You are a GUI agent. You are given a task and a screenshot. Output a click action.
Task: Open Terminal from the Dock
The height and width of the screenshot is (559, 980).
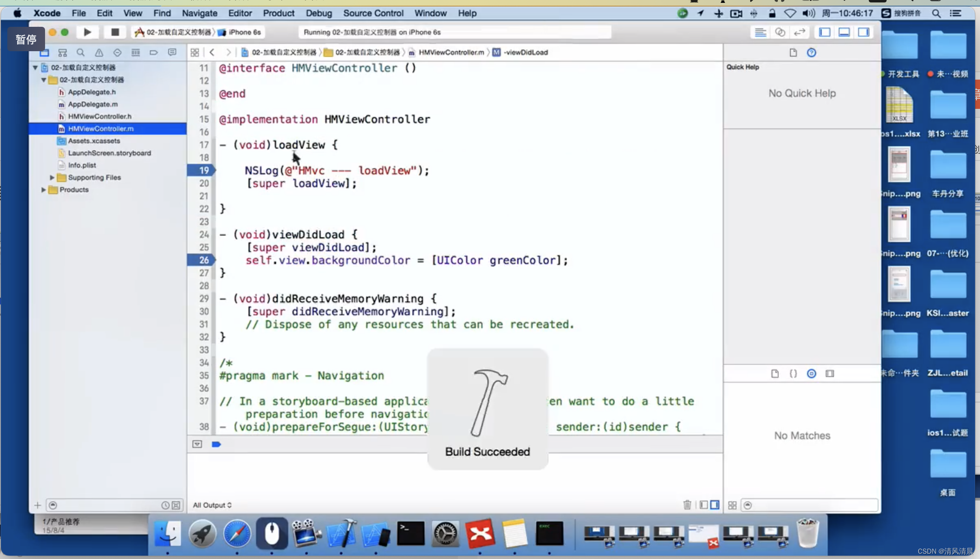(410, 533)
